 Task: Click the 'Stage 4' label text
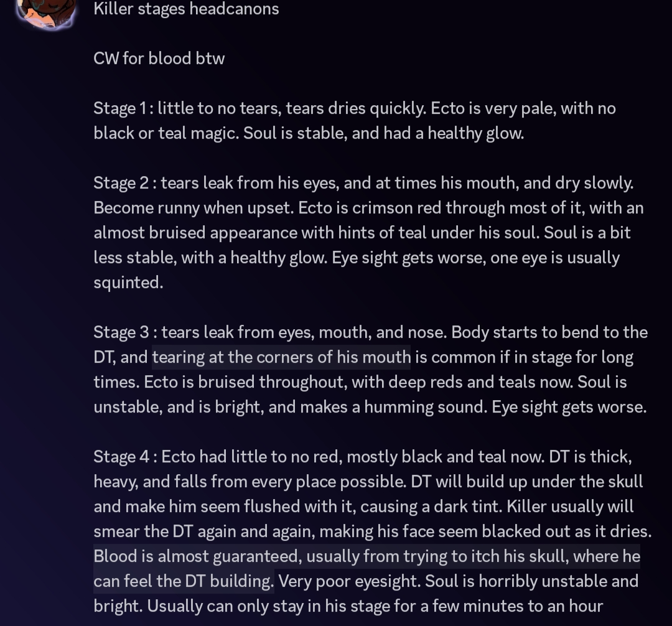coord(122,457)
